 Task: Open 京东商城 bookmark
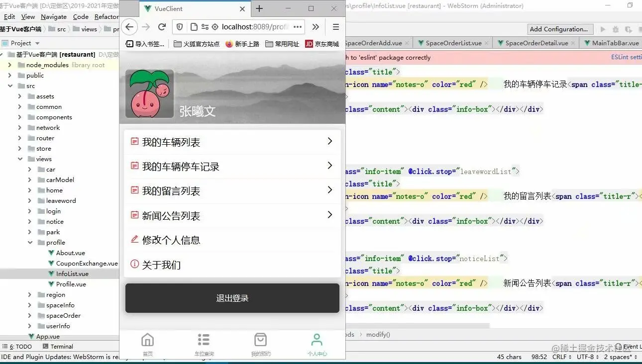(322, 44)
